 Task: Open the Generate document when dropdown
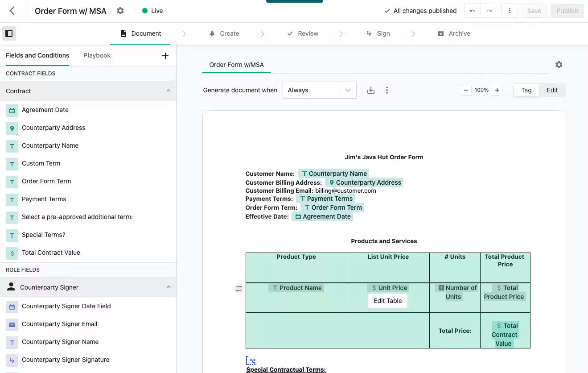tap(319, 90)
